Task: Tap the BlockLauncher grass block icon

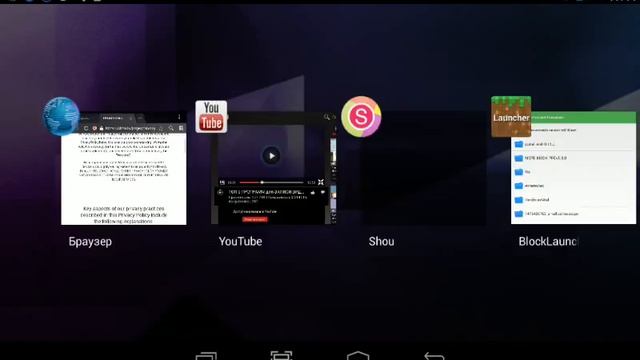Action: [x=511, y=116]
